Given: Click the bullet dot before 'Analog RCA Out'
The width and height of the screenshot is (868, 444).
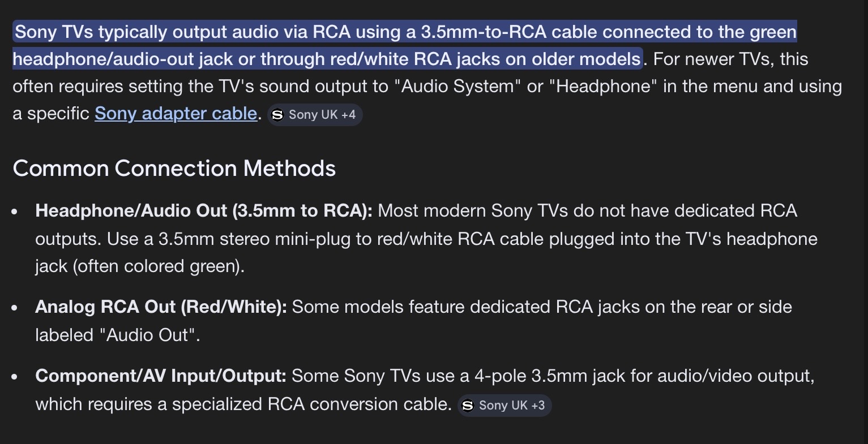Looking at the screenshot, I should click(x=15, y=308).
